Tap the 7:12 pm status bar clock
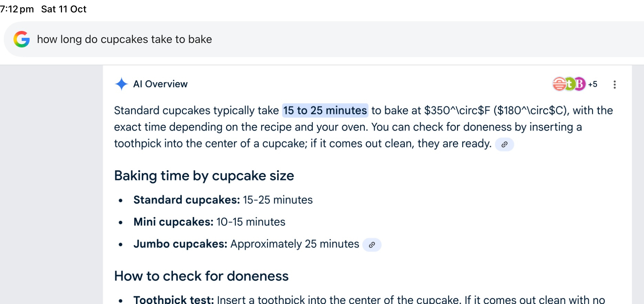 tap(17, 9)
